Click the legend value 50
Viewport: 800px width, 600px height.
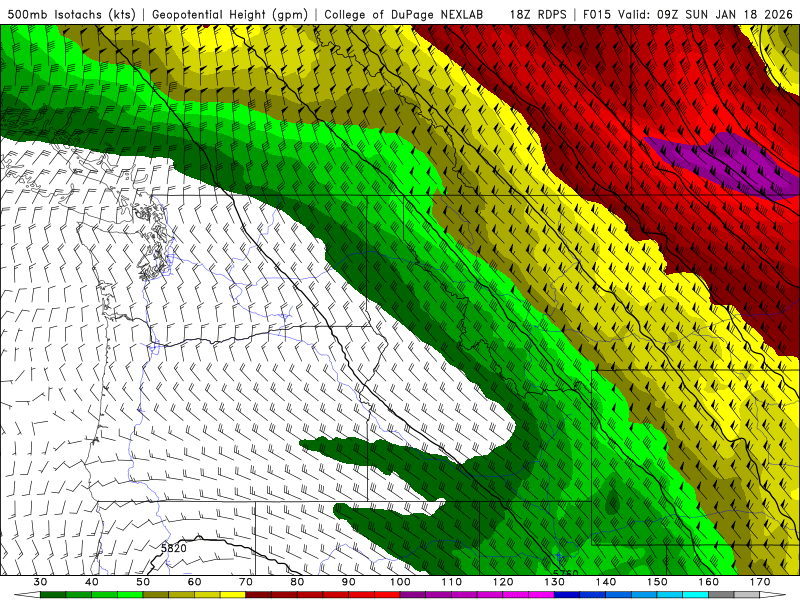coord(143,582)
